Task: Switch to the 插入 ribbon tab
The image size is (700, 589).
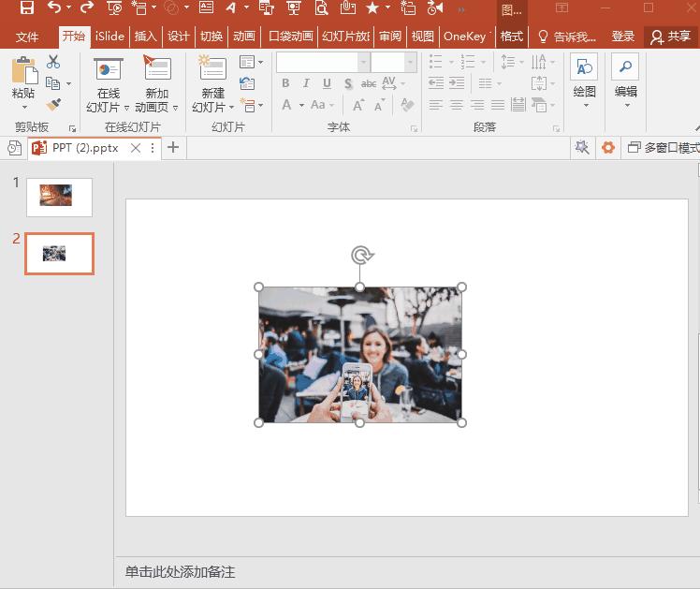Action: (145, 37)
